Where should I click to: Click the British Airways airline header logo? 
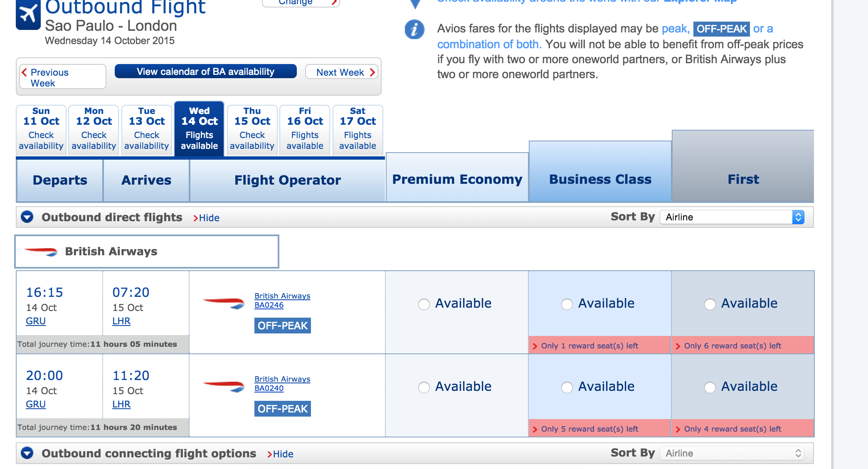(41, 252)
